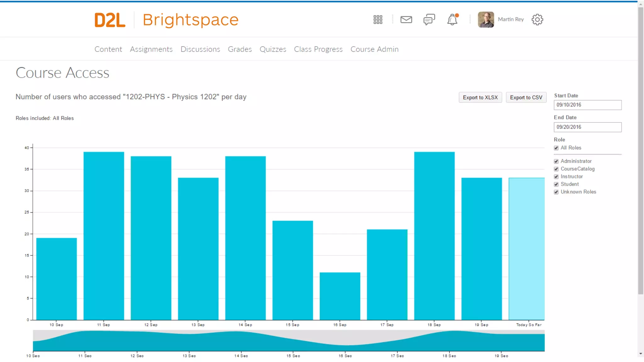Toggle the Administrator role checkbox
The width and height of the screenshot is (644, 362).
click(556, 161)
